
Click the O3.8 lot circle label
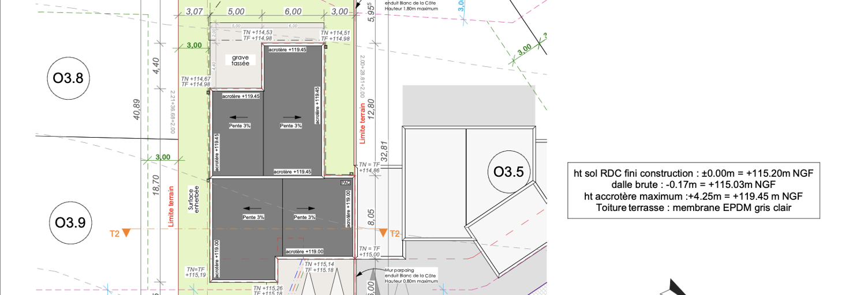69,78
